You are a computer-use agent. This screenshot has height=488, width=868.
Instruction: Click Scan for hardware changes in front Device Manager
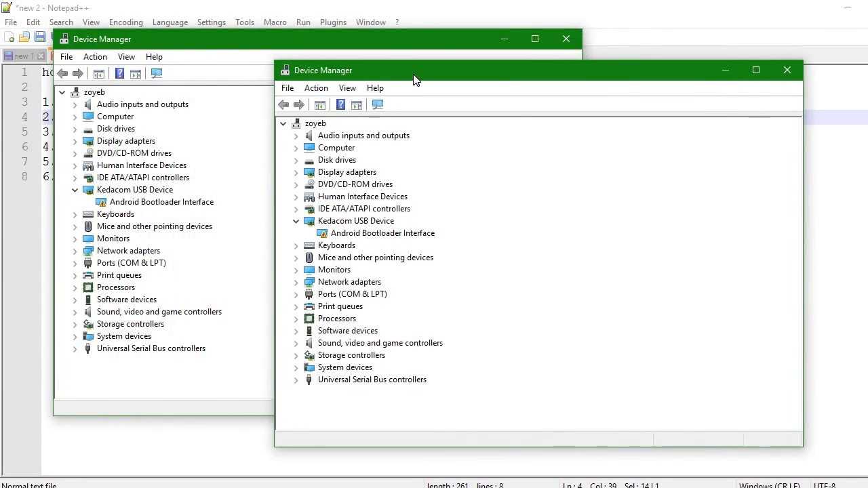click(x=378, y=104)
